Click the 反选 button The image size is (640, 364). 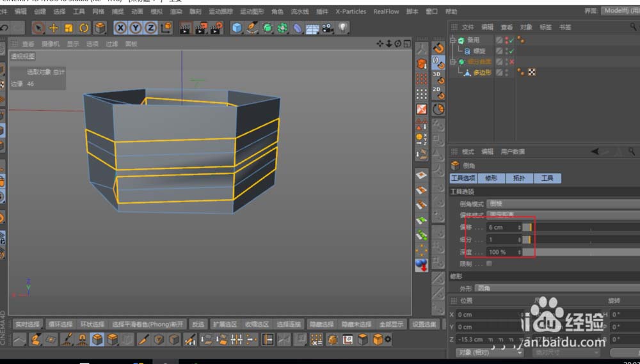coord(198,324)
